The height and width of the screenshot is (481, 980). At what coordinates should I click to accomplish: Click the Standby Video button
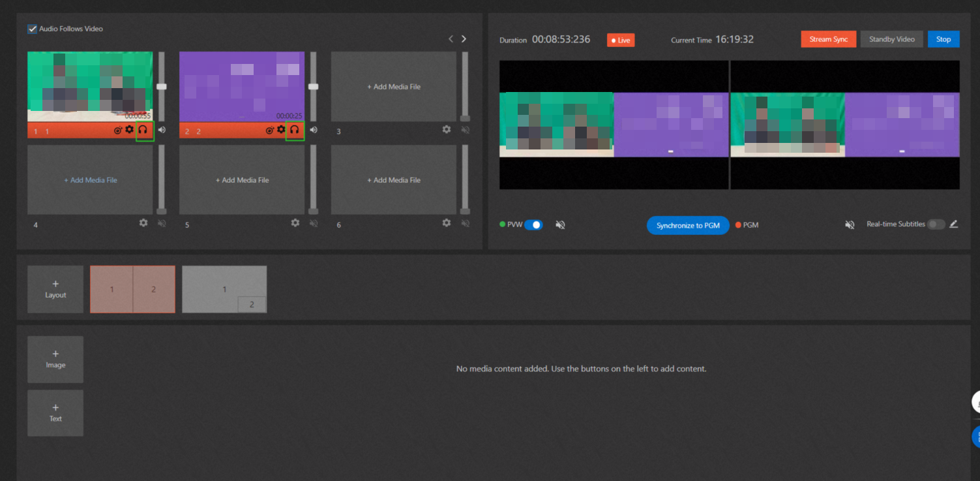tap(891, 39)
